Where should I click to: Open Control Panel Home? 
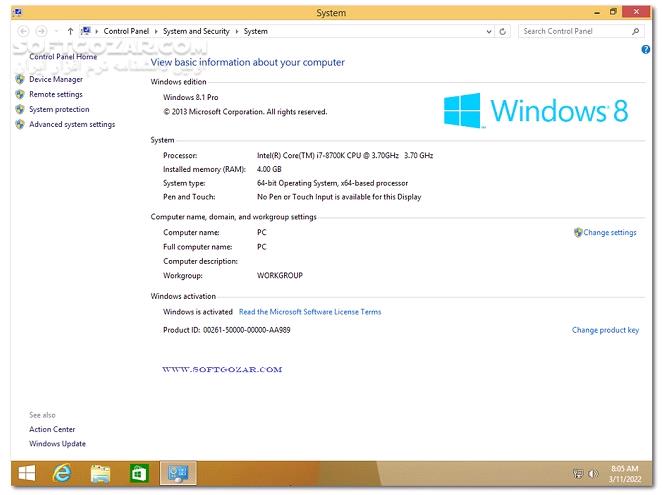[x=63, y=56]
